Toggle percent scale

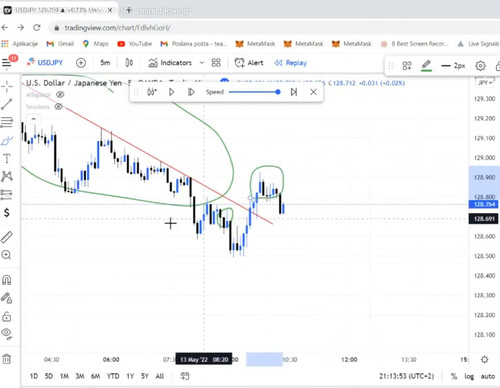click(454, 376)
